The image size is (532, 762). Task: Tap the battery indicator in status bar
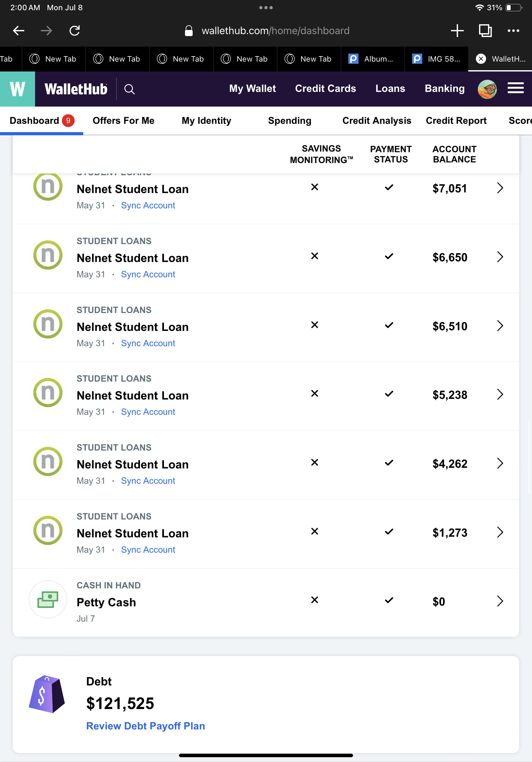[514, 7]
